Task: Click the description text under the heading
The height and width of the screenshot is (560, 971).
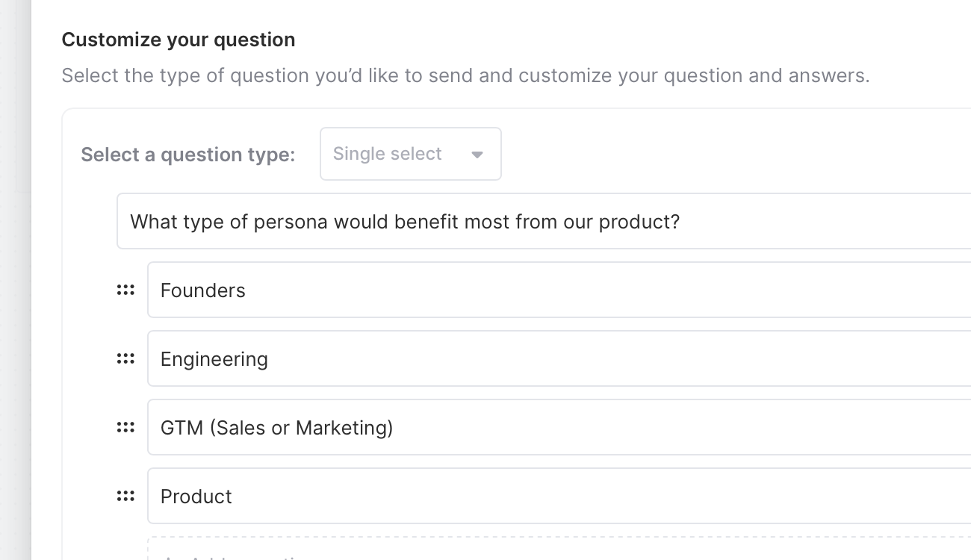Action: coord(465,75)
